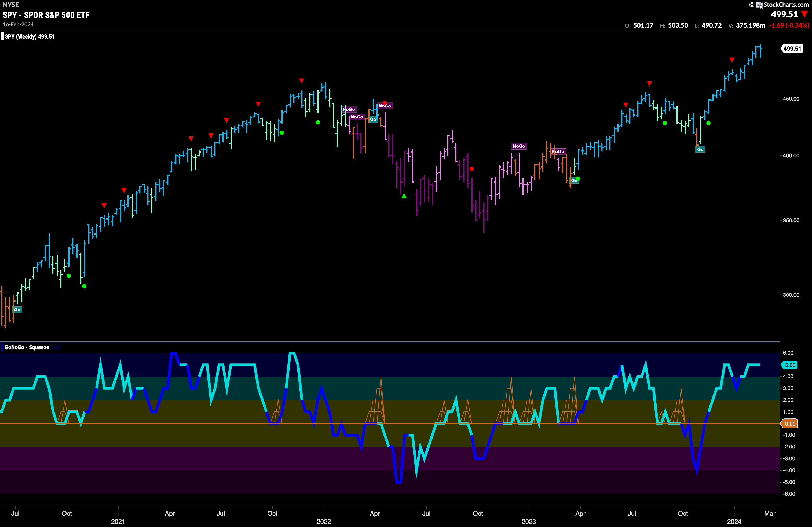Viewport: 812px width, 527px height.
Task: Click the orange 0.00 value tag on squeeze axis
Action: pyautogui.click(x=790, y=424)
